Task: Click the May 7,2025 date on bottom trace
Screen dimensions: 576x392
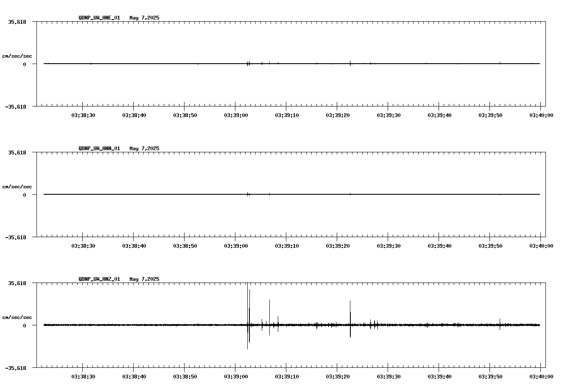Action: (x=144, y=279)
